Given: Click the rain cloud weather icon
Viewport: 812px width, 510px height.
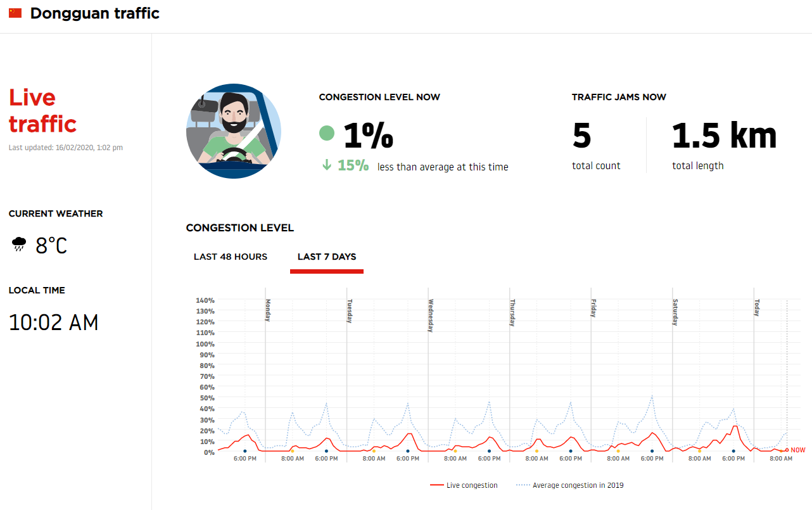Looking at the screenshot, I should pos(19,245).
